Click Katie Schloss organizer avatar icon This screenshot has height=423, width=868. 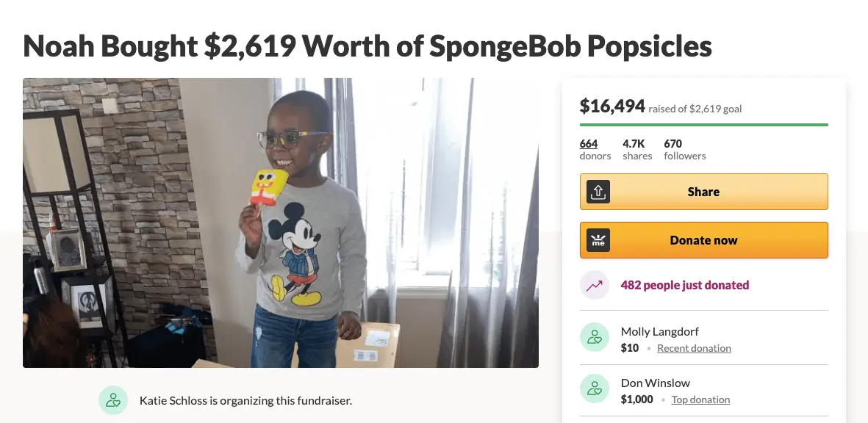(x=112, y=400)
